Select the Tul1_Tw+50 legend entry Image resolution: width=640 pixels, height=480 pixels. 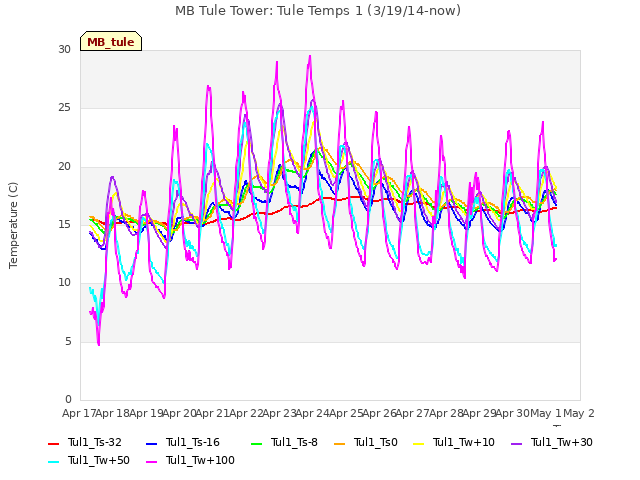tap(89, 460)
